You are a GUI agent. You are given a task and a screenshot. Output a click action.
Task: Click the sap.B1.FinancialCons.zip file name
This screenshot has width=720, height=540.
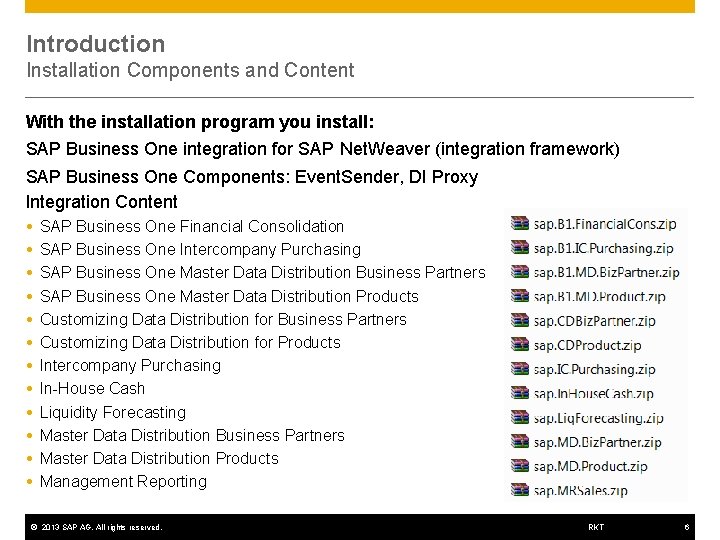coord(605,223)
